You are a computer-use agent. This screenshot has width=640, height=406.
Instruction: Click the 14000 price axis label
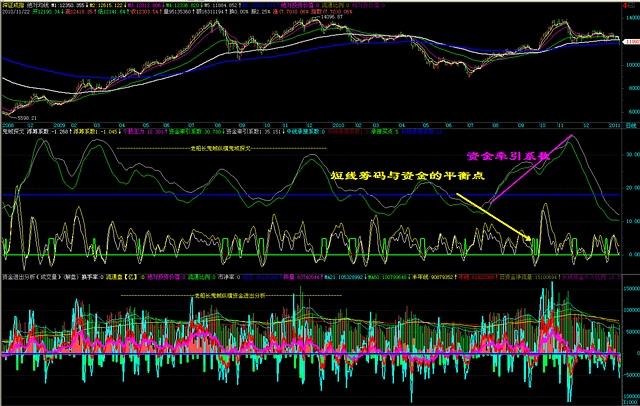(x=632, y=18)
